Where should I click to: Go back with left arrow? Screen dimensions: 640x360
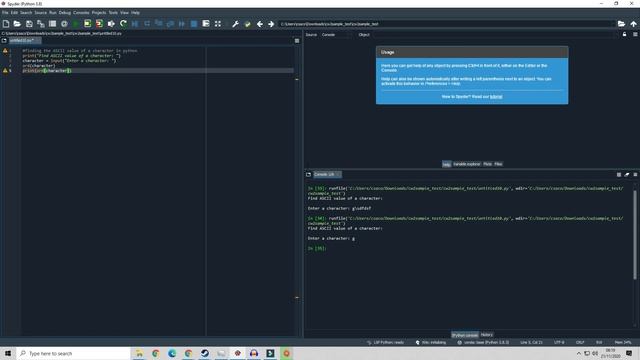tap(260, 24)
